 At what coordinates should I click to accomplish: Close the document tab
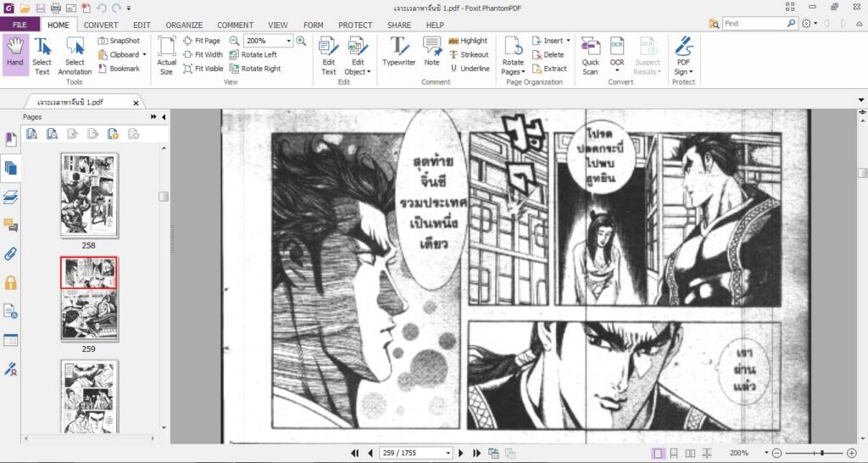(136, 103)
